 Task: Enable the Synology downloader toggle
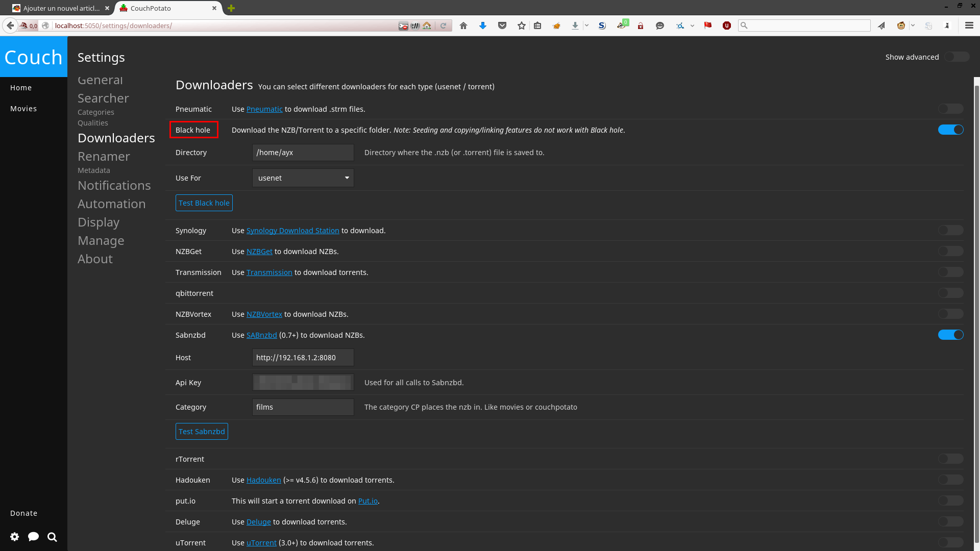tap(950, 230)
